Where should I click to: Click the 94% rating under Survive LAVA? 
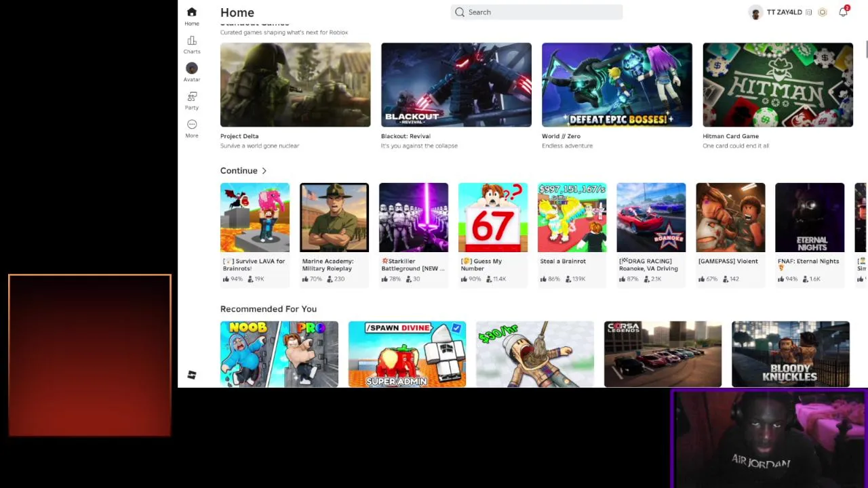click(x=233, y=279)
